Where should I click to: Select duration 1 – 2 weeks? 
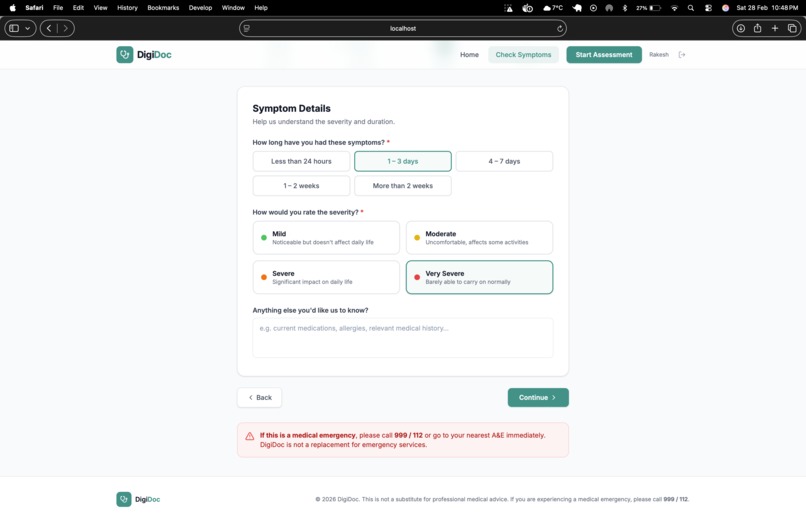(x=301, y=185)
